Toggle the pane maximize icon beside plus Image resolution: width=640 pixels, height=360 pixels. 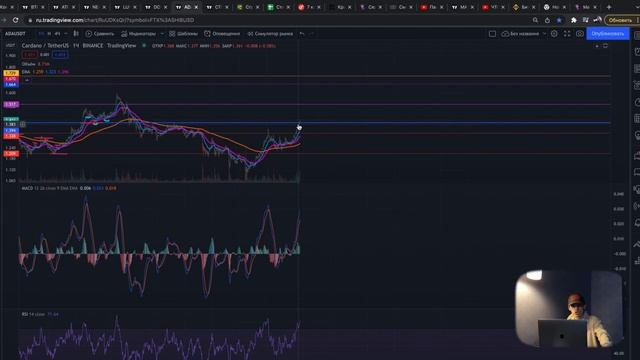tap(605, 46)
